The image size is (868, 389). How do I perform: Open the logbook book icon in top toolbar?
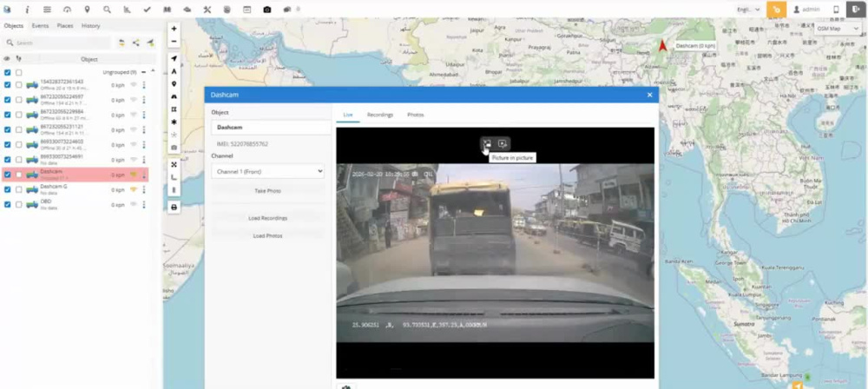coord(168,10)
